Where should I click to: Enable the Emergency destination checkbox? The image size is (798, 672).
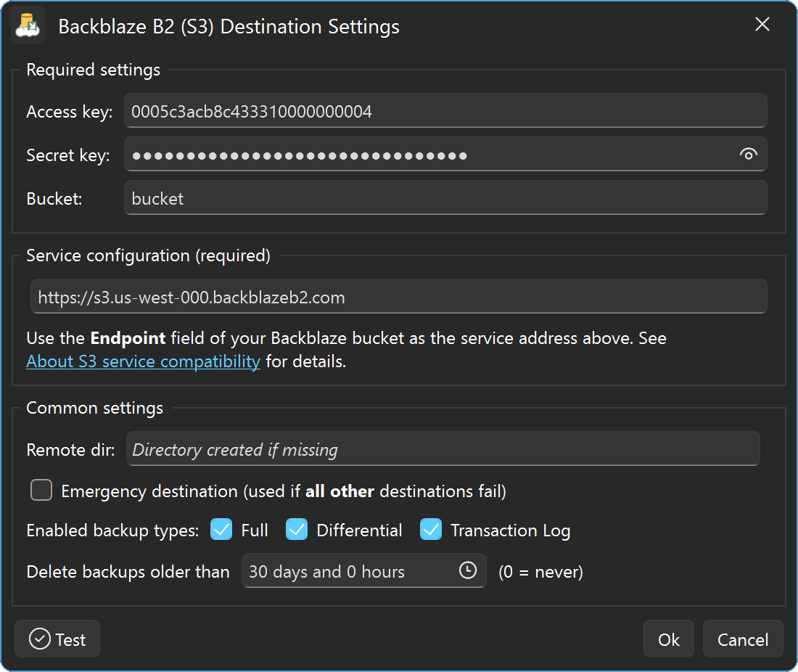(41, 491)
